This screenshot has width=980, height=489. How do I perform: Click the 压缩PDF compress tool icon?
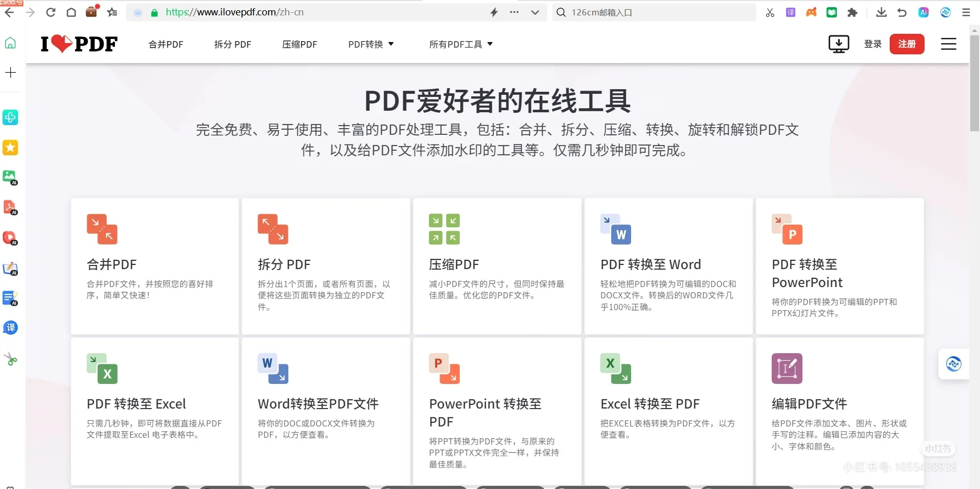click(444, 229)
